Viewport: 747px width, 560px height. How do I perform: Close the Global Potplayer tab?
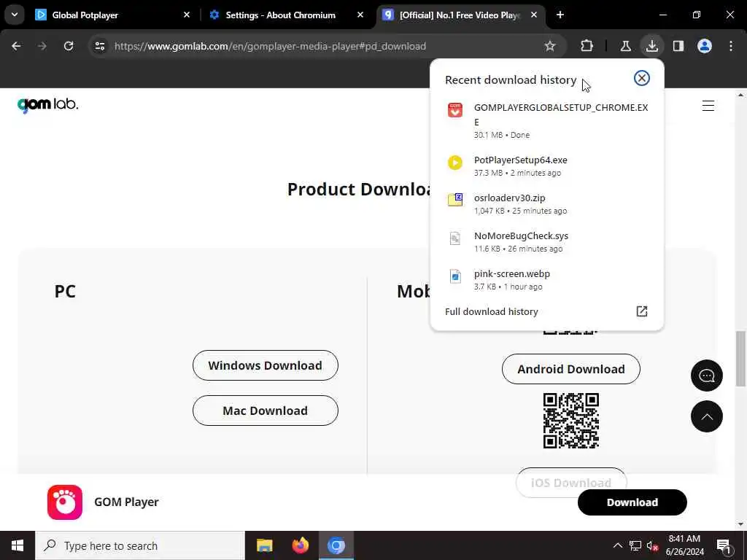pyautogui.click(x=187, y=15)
